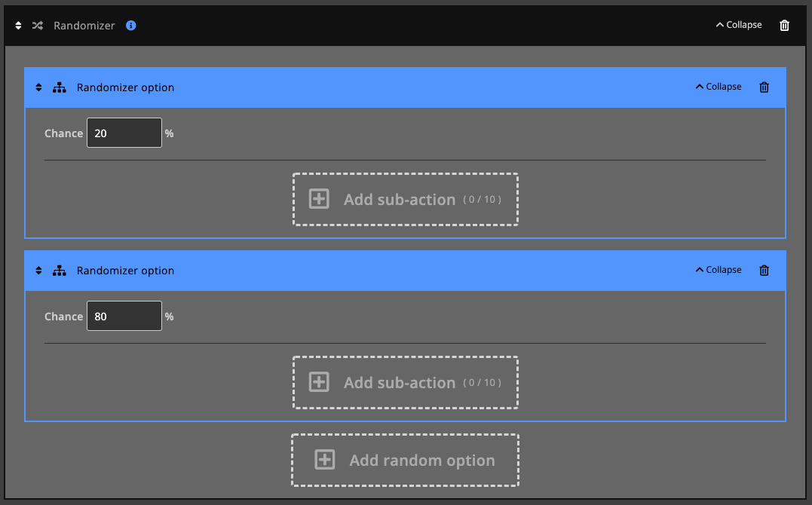This screenshot has width=812, height=505.
Task: Click the hierarchy icon on the first Randomizer option
Action: coord(60,87)
